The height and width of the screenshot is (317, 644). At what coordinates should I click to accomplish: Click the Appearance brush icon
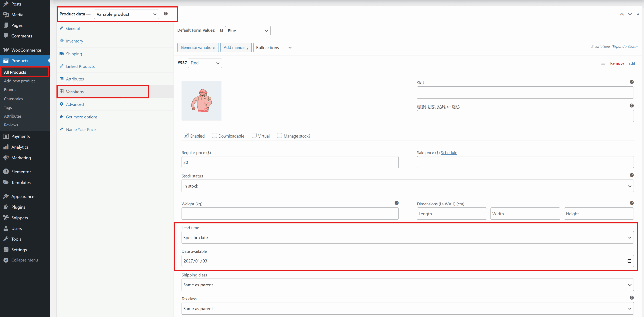[6, 196]
